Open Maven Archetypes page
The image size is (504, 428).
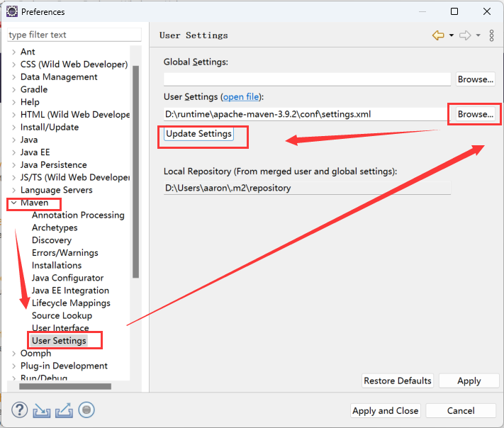(55, 227)
